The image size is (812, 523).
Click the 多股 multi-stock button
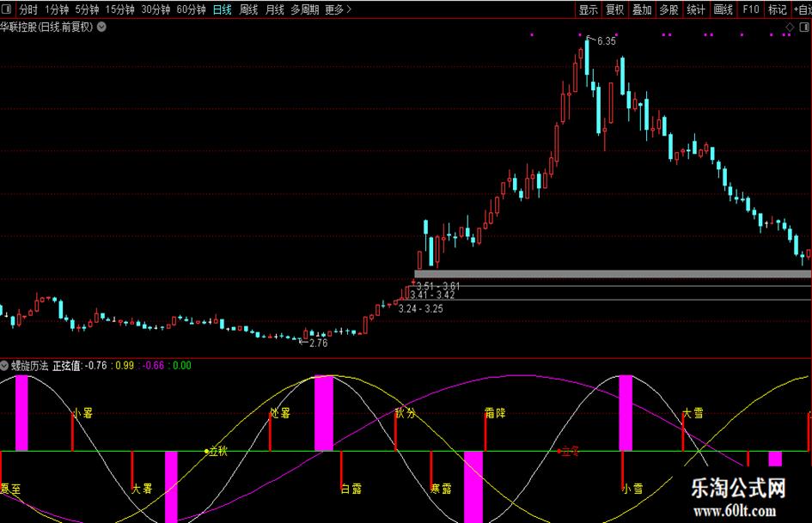669,9
